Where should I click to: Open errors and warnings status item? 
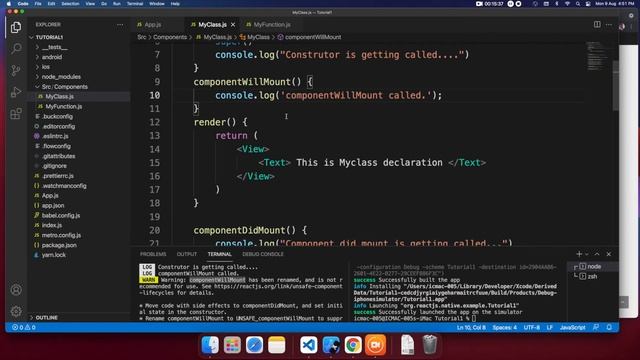(x=24, y=327)
